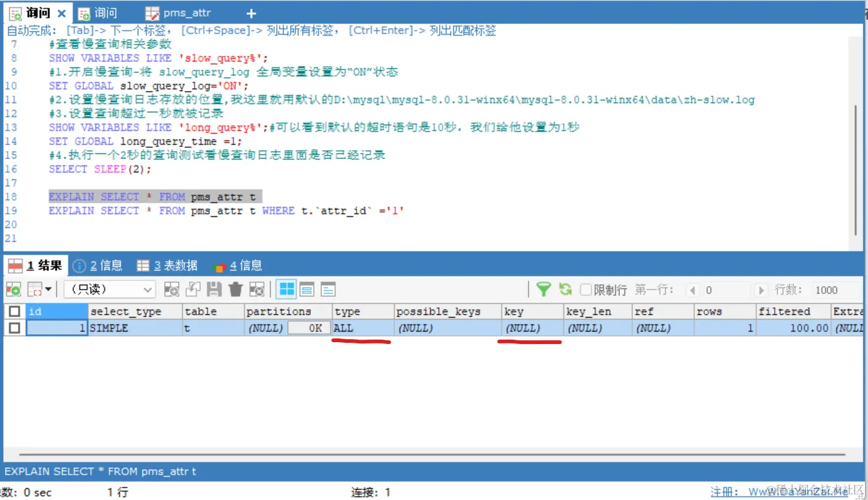Open the 1 结果 result tab
The image size is (868, 500).
tap(35, 266)
